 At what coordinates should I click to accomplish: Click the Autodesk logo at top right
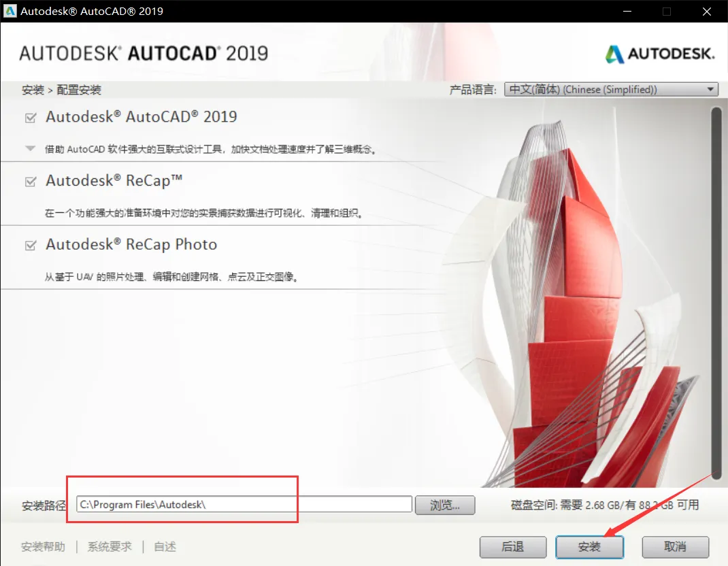[x=660, y=54]
